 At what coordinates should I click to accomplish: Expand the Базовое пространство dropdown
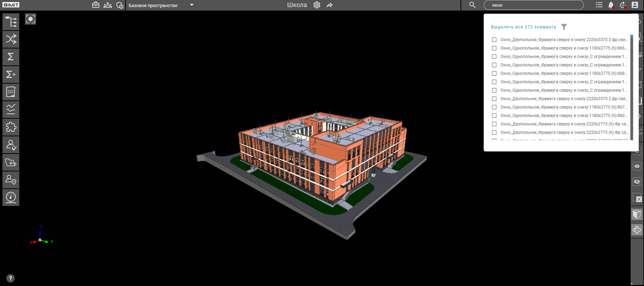click(192, 5)
